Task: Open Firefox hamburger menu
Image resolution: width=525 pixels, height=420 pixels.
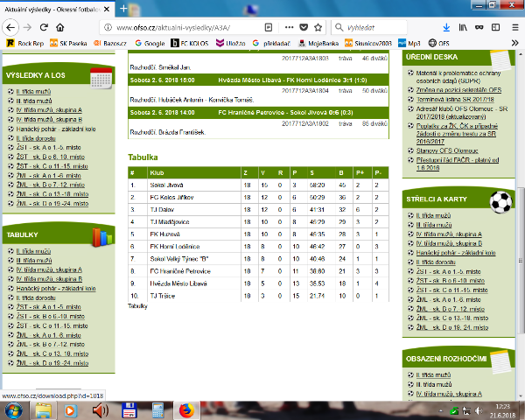Action: coord(515,27)
